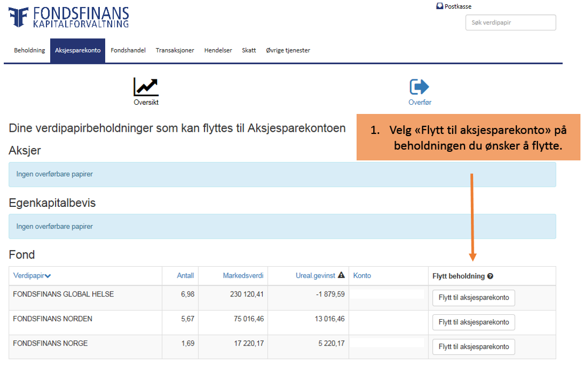Move FONDSFINANS NORDEN to aksjesparekonto
The image size is (588, 371).
pos(473,322)
